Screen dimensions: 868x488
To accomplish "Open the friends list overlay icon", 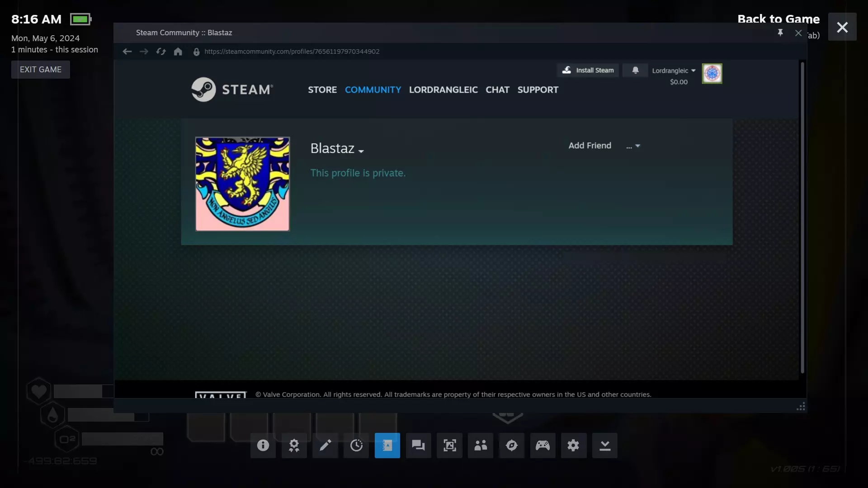I will pos(481,446).
